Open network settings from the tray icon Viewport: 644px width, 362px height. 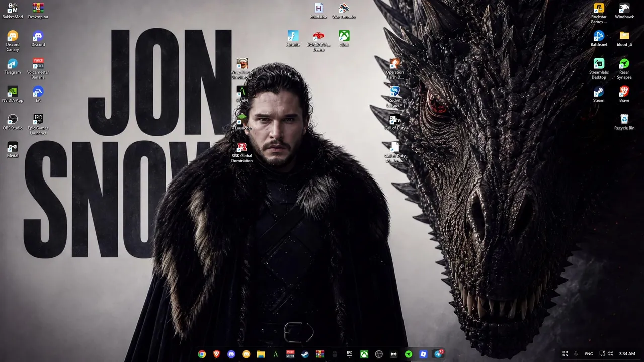pos(602,354)
